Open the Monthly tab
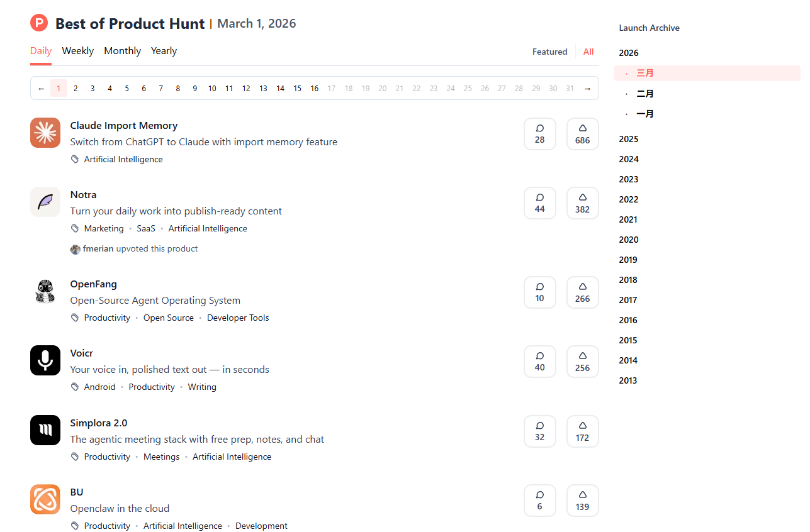Image resolution: width=810 pixels, height=532 pixels. [x=122, y=51]
